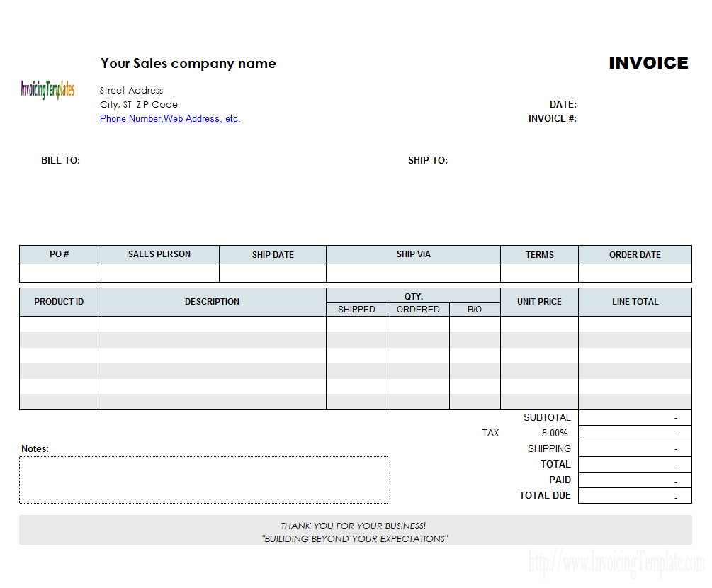Select the ORDER DATE cell
This screenshot has height=588, width=712.
[634, 273]
